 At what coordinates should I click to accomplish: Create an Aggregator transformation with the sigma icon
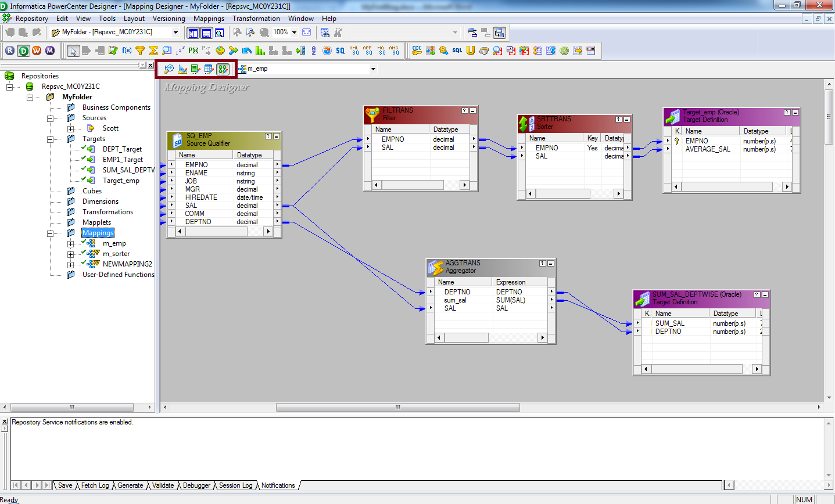tap(152, 51)
